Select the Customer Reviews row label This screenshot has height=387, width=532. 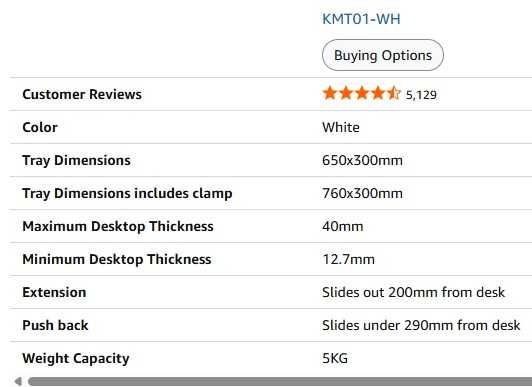click(82, 94)
